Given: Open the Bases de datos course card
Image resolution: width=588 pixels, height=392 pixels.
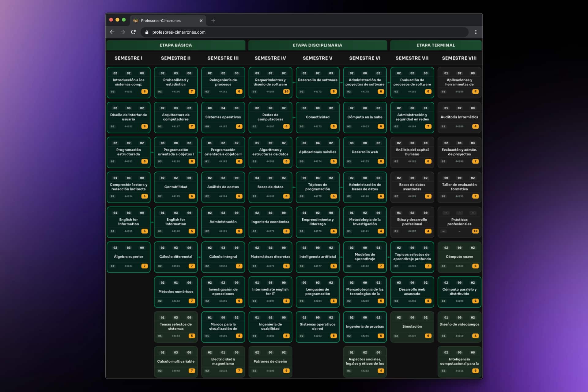Looking at the screenshot, I should pyautogui.click(x=270, y=187).
